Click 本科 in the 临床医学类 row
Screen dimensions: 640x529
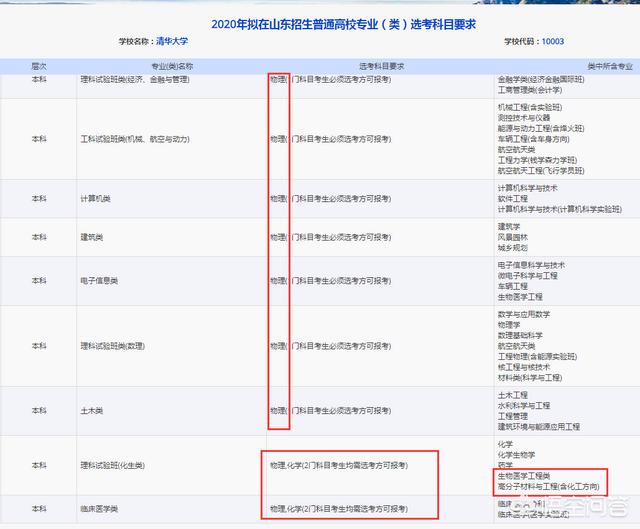click(x=39, y=509)
